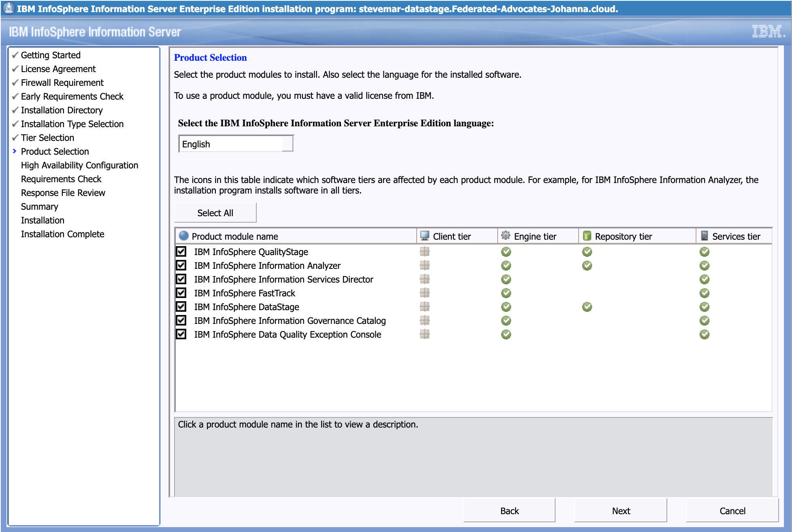This screenshot has width=792, height=532.
Task: Toggle Data Quality Exception Console checkbox
Action: tap(181, 334)
